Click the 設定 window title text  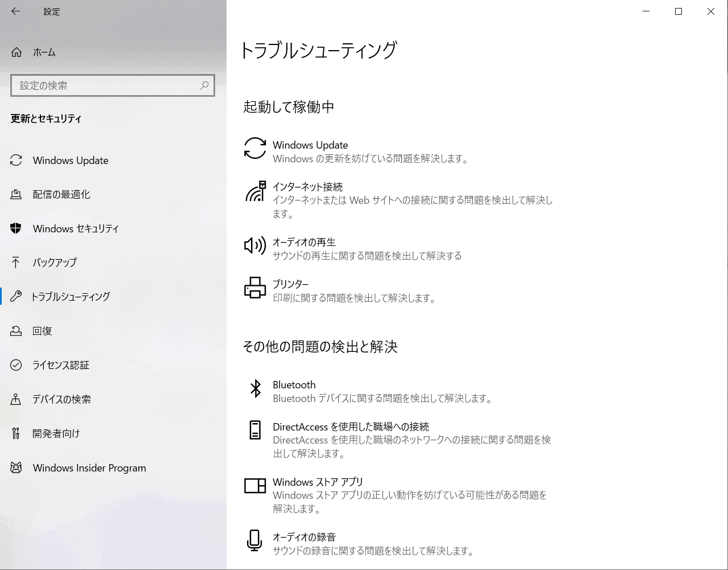52,11
